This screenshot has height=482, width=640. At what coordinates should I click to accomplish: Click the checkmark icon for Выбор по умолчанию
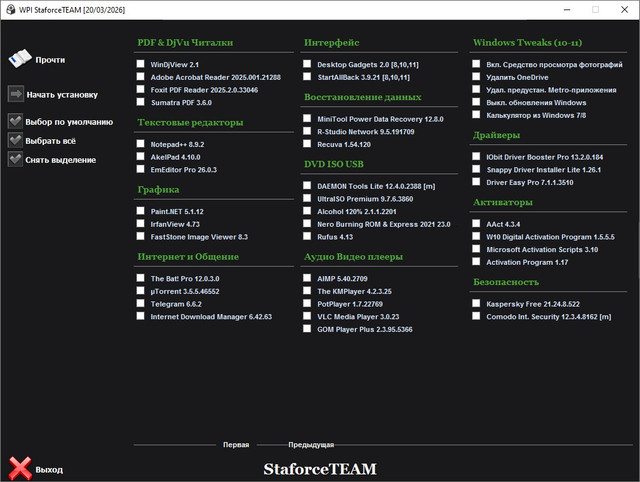click(15, 121)
